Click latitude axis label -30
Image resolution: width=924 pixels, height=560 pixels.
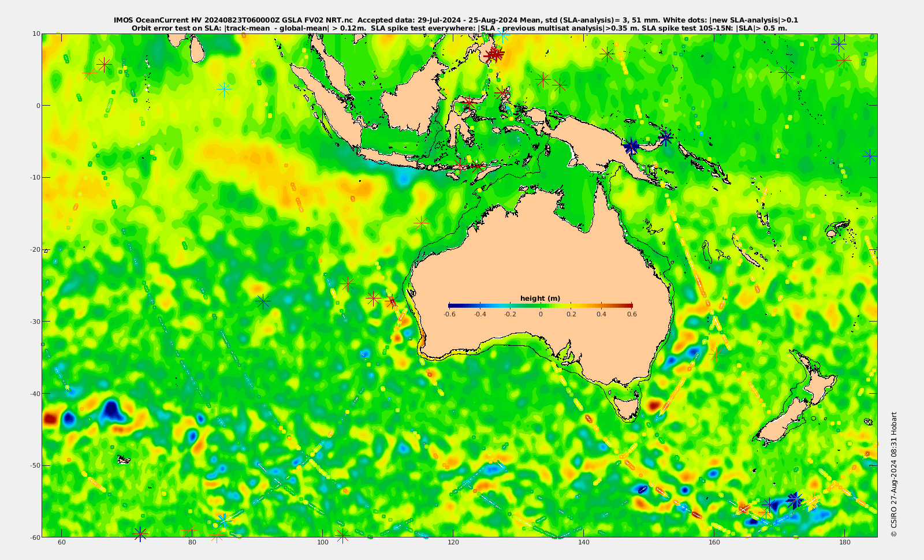35,322
